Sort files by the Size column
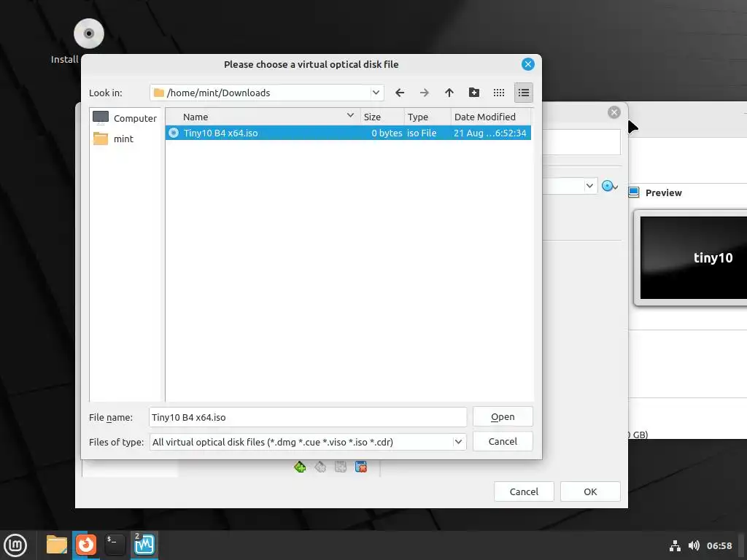Screen dimensions: 747x560 [382, 117]
